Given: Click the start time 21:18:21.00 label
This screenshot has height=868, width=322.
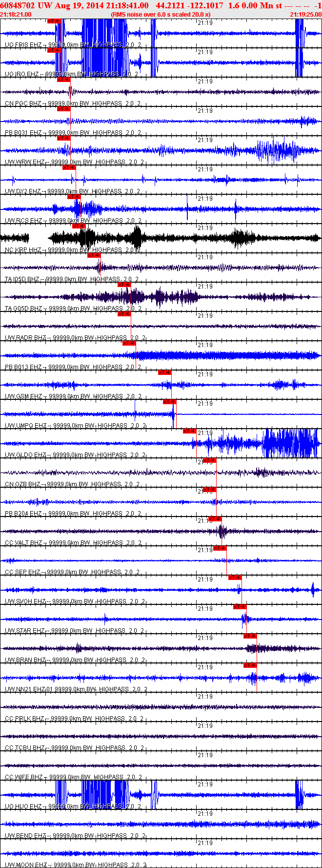Looking at the screenshot, I should [x=16, y=15].
